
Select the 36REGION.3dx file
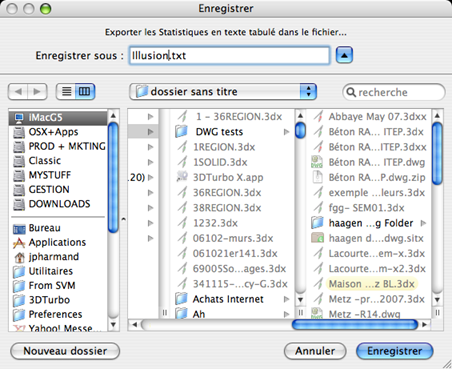coord(219,193)
